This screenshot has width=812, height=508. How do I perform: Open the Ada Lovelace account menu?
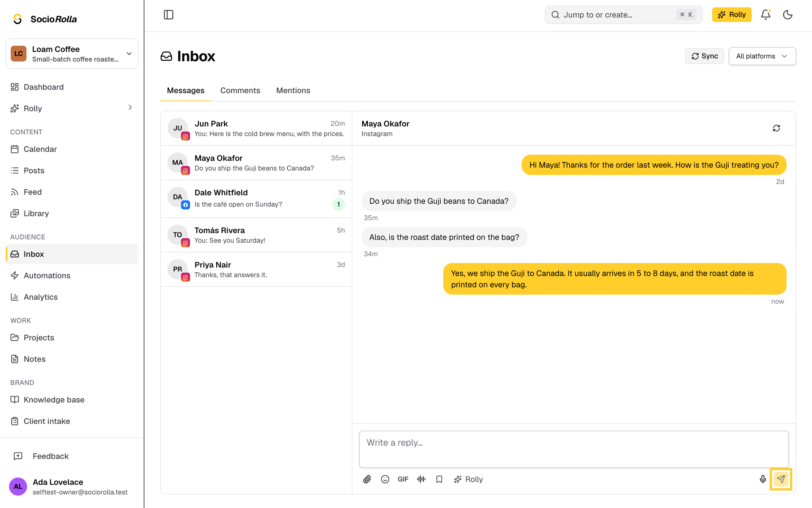tap(72, 487)
